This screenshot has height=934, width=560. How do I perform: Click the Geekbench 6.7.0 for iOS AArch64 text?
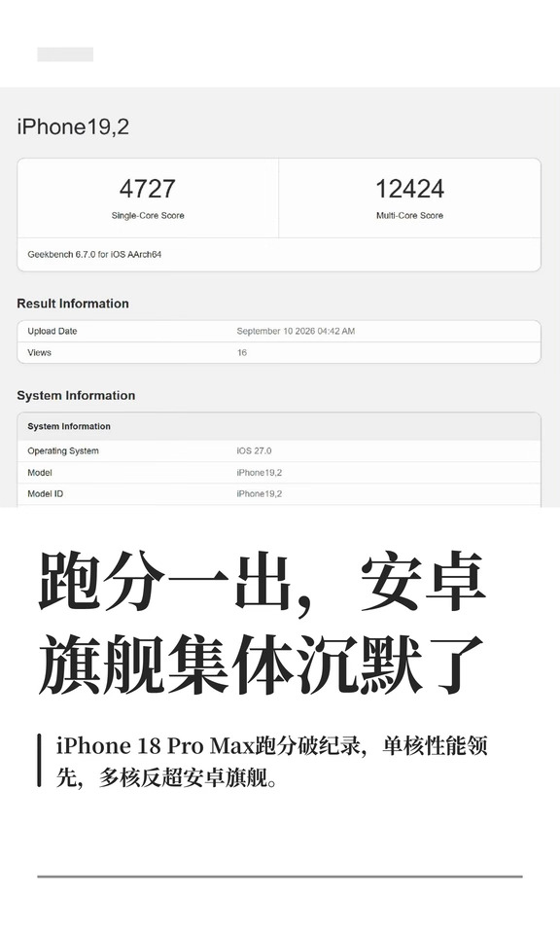(x=94, y=254)
